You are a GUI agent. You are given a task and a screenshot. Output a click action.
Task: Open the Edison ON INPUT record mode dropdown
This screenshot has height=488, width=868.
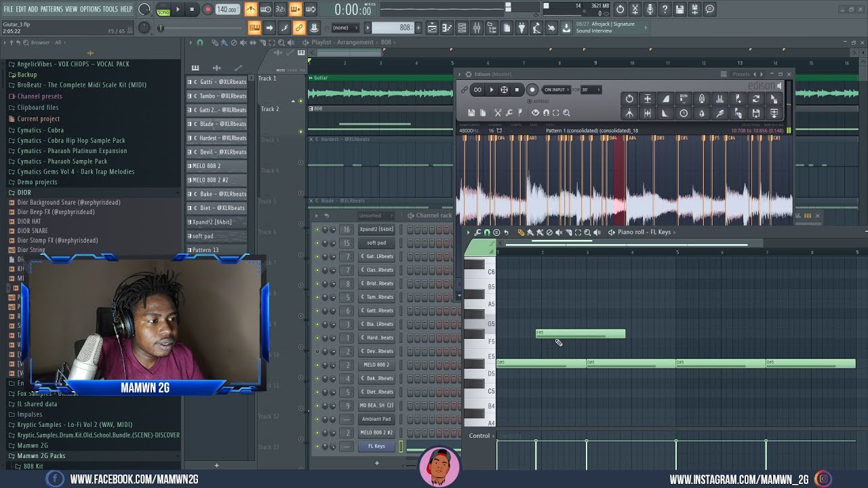pyautogui.click(x=555, y=89)
